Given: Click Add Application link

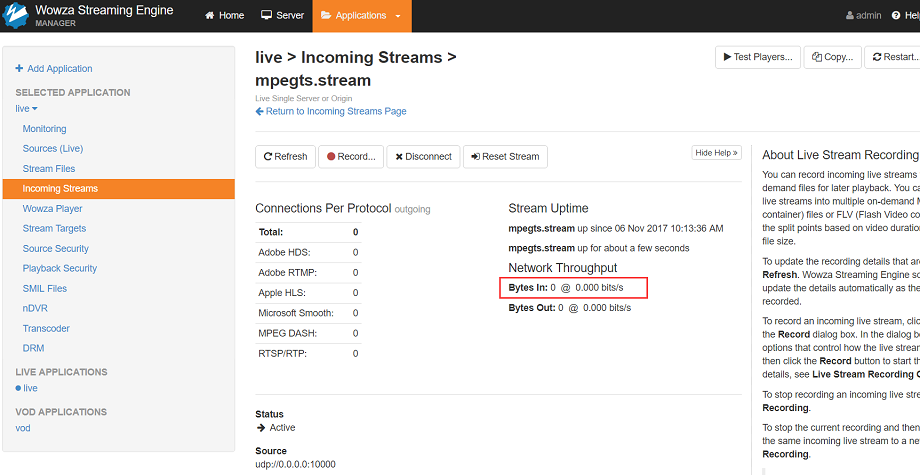Looking at the screenshot, I should click(54, 69).
